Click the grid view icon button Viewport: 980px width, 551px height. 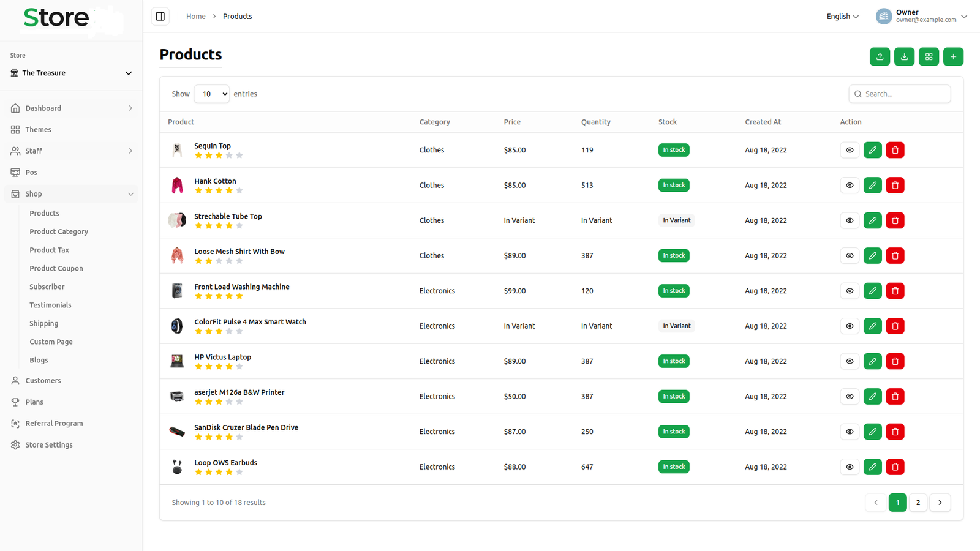[929, 57]
